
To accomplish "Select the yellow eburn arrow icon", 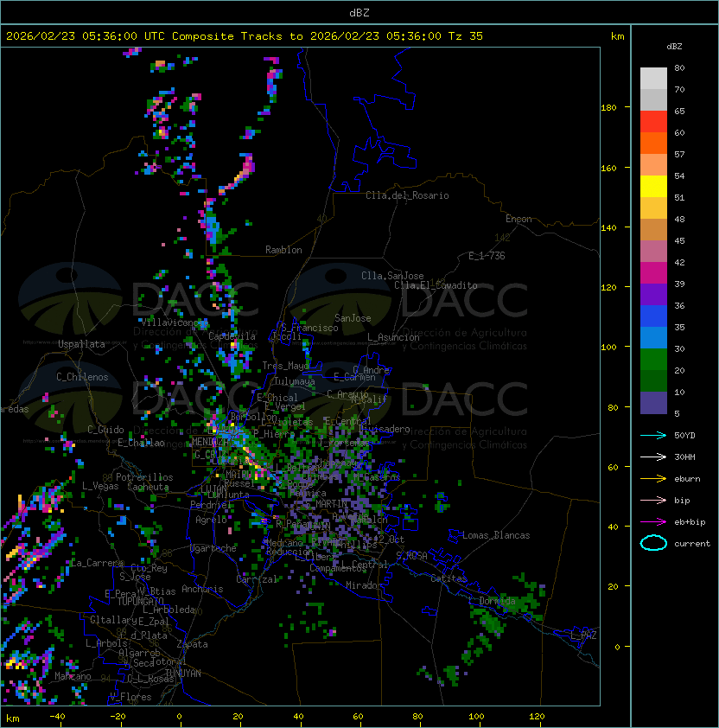I will tap(653, 479).
